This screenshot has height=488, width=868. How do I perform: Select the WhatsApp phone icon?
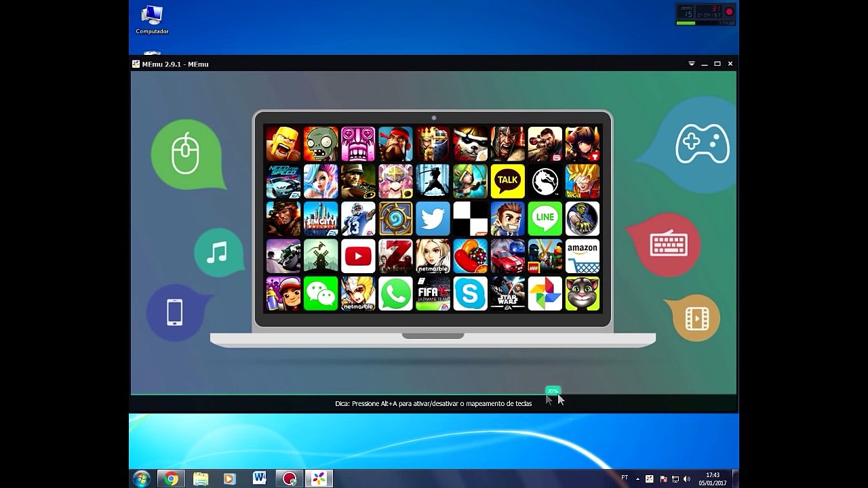pos(395,293)
